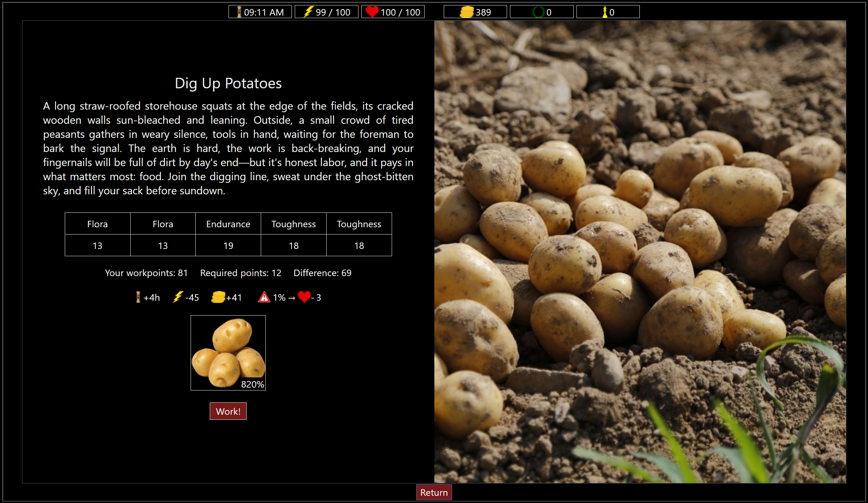Click the Dig Up Potatoes title
Image resolution: width=868 pixels, height=503 pixels.
[x=228, y=83]
